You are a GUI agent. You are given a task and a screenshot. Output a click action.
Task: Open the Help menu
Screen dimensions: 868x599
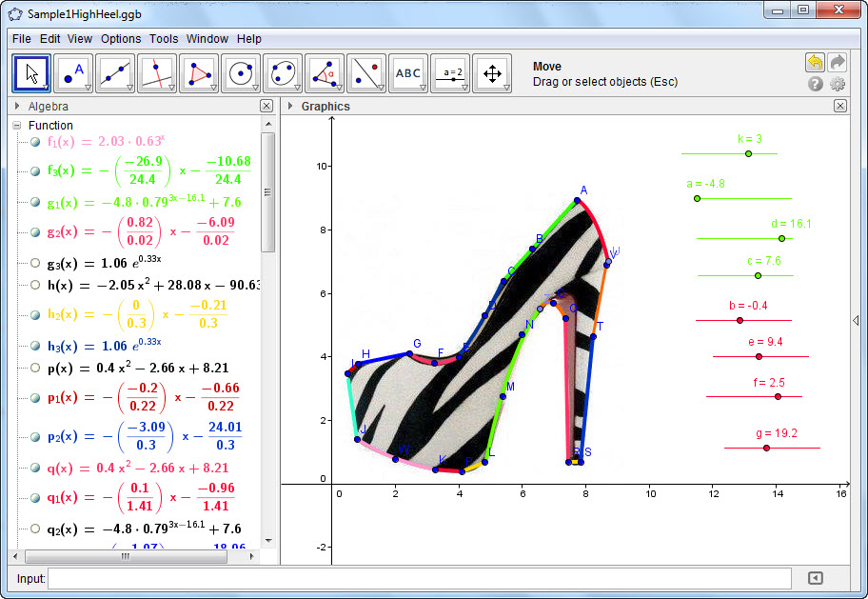249,39
